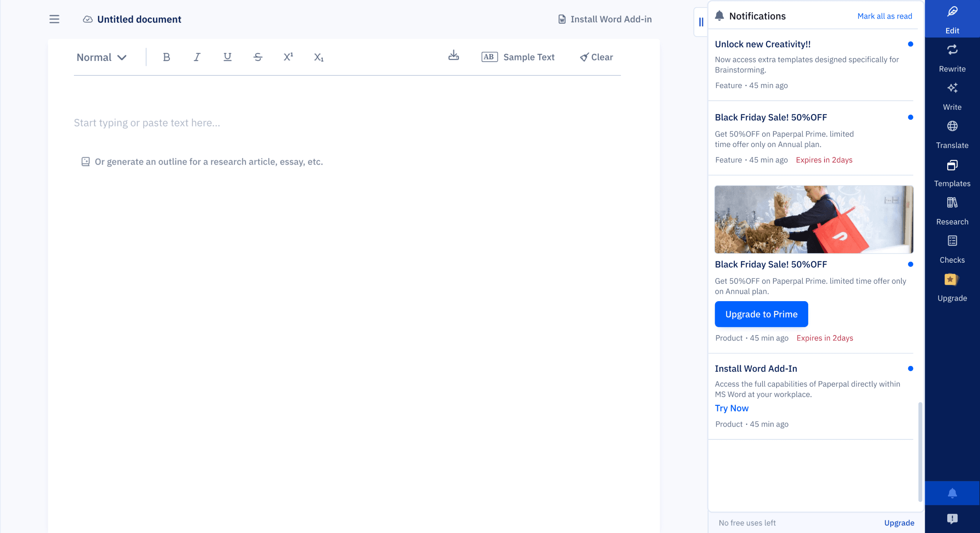Click the notifications panel scrollbar

coord(920,451)
